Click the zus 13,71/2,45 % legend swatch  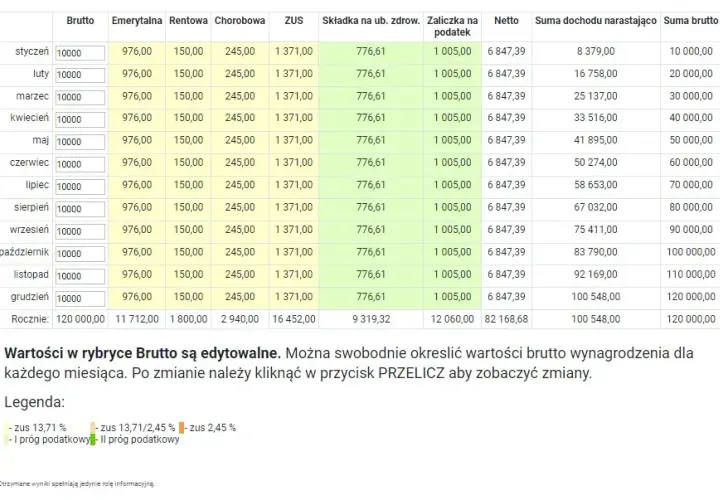click(93, 427)
